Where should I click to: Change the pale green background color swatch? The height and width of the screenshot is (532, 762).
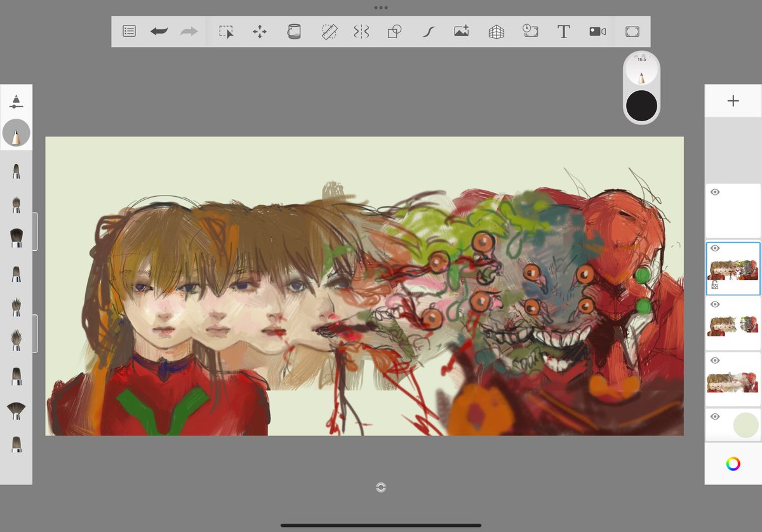pyautogui.click(x=745, y=425)
